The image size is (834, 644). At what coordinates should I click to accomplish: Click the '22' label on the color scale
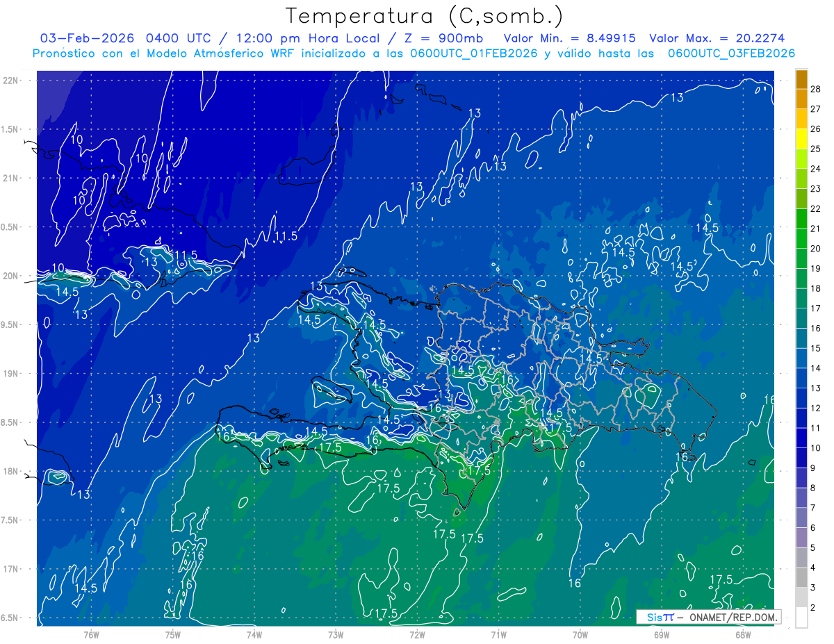(816, 208)
